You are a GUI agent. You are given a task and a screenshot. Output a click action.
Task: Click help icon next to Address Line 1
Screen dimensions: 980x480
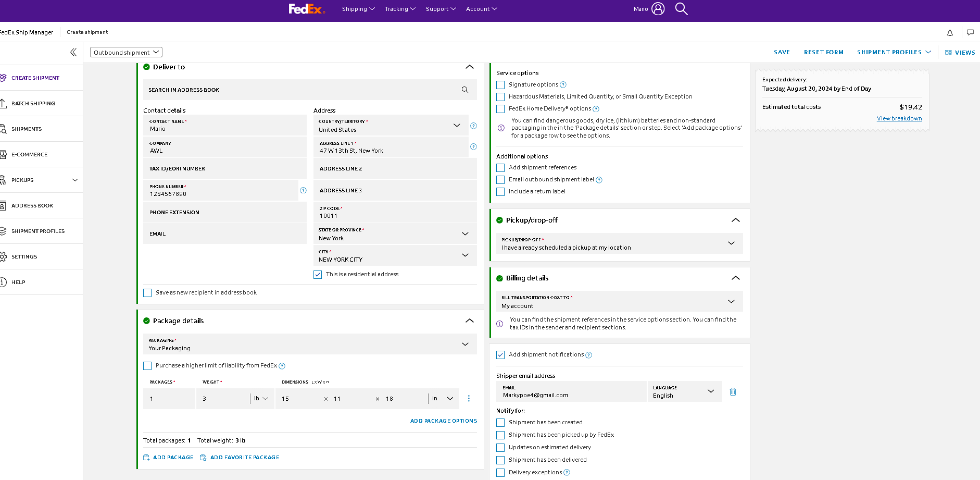(x=473, y=146)
